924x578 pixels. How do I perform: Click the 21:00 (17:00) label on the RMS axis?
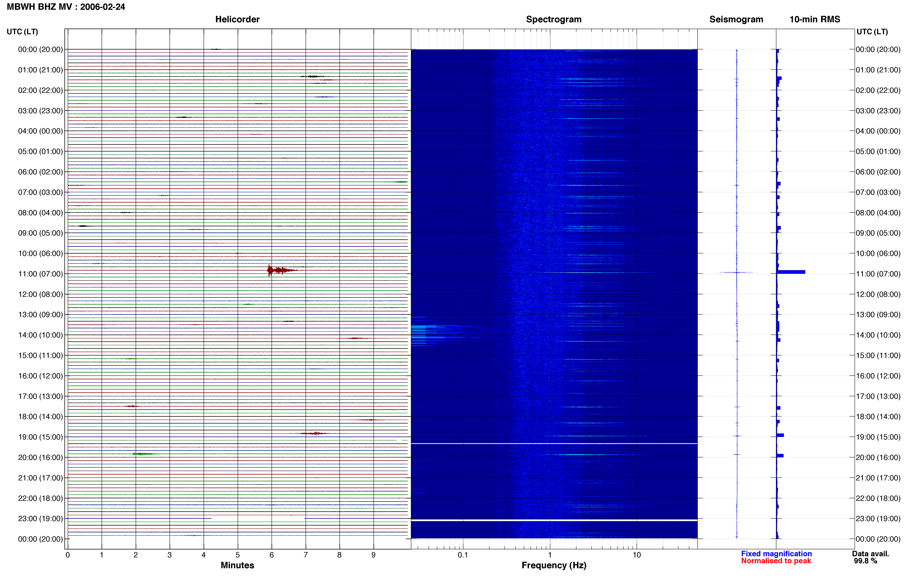tap(878, 478)
